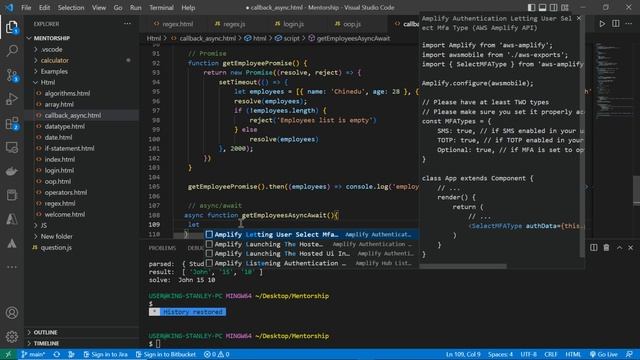This screenshot has width=640, height=360.
Task: Open the Azure view in activity bar
Action: point(12,219)
